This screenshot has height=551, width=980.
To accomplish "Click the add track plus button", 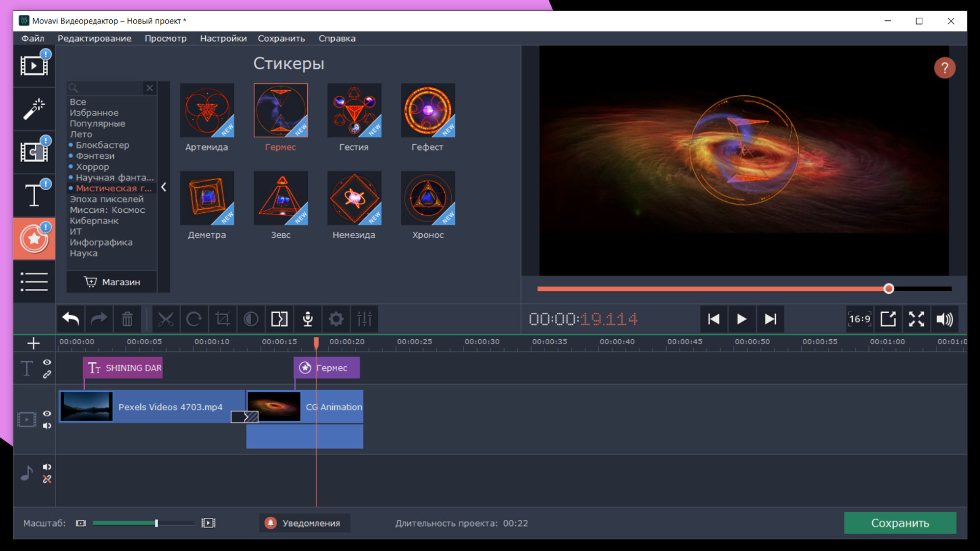I will tap(34, 343).
